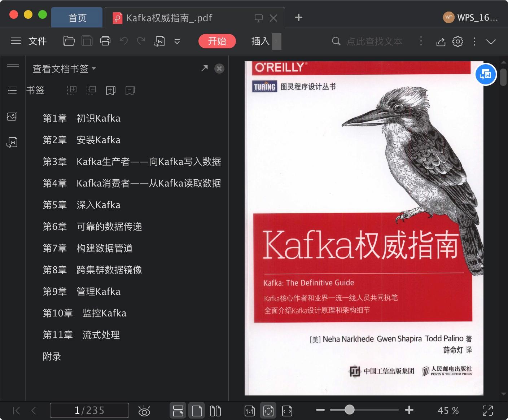
Task: Click the expand all bookmarks icon
Action: 72,90
